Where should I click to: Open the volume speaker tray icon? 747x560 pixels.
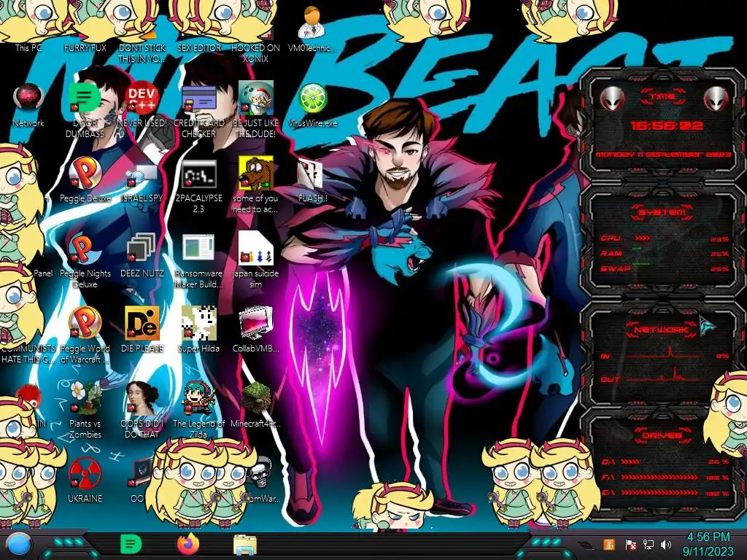pyautogui.click(x=666, y=544)
